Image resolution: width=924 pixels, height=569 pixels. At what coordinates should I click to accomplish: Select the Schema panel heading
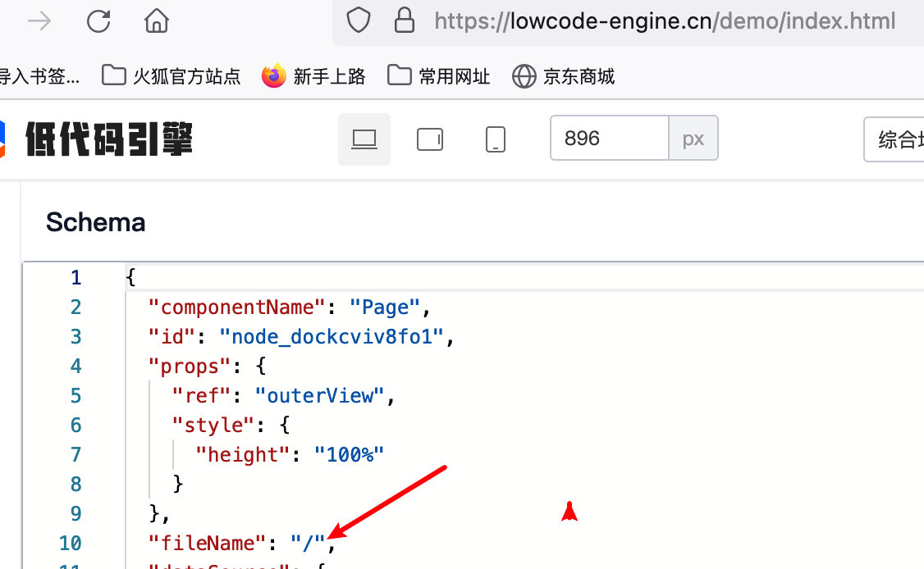point(95,221)
